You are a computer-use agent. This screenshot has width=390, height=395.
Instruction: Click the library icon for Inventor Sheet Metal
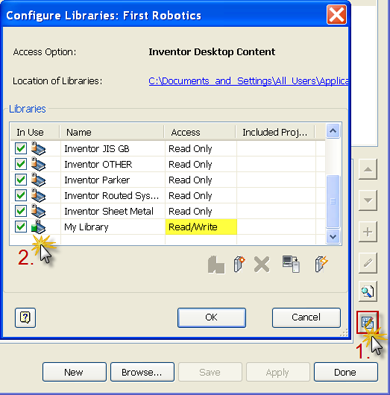tap(38, 211)
